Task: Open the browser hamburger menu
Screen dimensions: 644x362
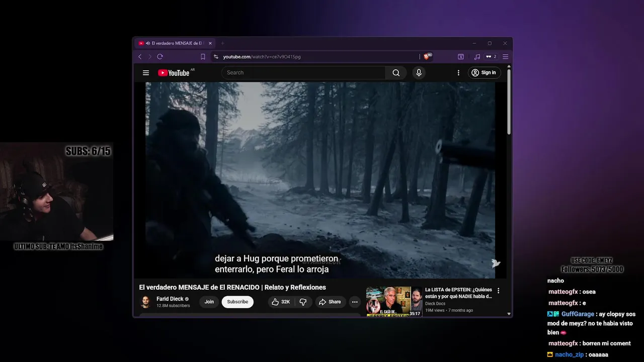Action: click(506, 57)
